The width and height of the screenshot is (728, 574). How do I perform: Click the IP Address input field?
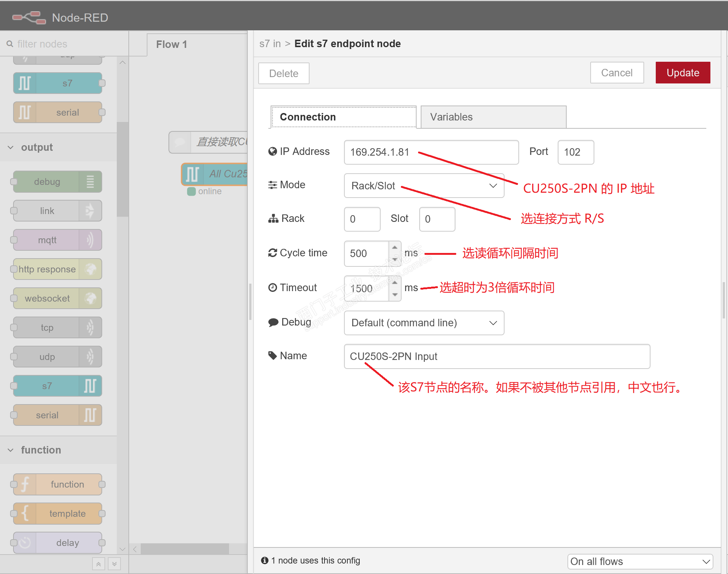pos(431,152)
